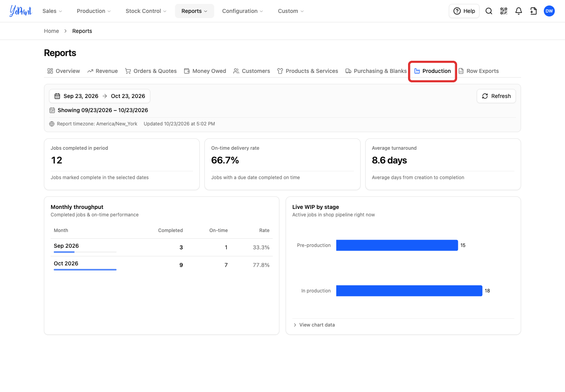Screen dimensions: 565x392
Task: Click the Report timezone text
Action: coord(97,124)
